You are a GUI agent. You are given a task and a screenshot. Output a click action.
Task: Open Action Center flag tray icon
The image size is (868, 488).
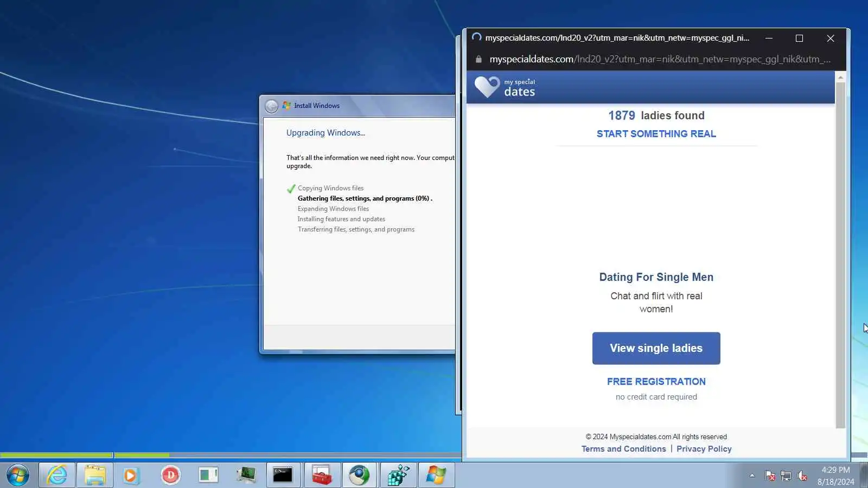point(770,476)
